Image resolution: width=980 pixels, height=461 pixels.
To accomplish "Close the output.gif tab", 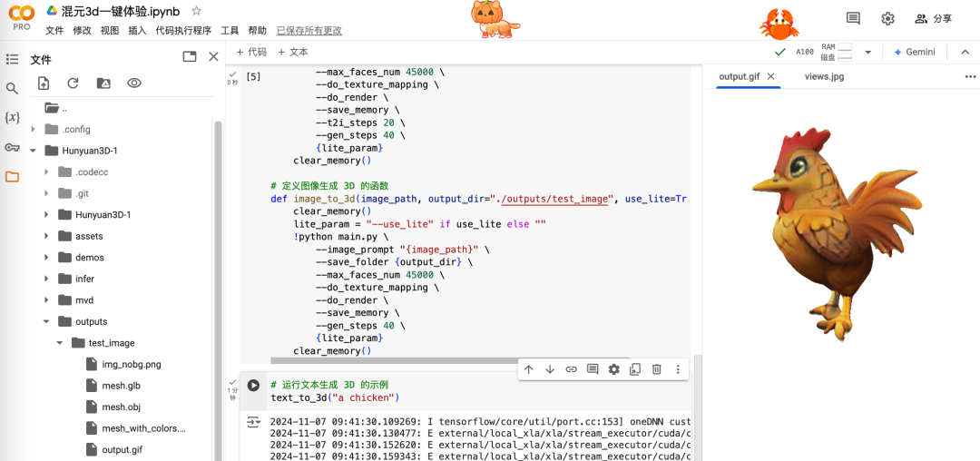I will [x=770, y=76].
